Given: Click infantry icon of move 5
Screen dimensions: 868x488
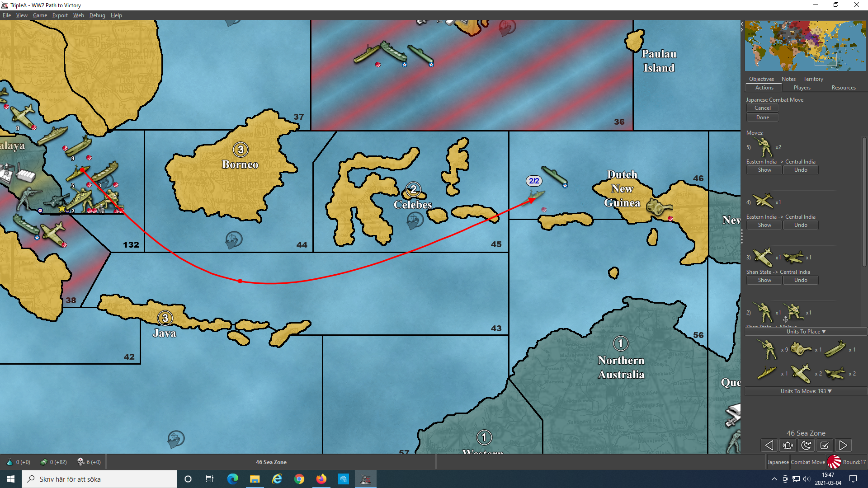Looking at the screenshot, I should 764,147.
